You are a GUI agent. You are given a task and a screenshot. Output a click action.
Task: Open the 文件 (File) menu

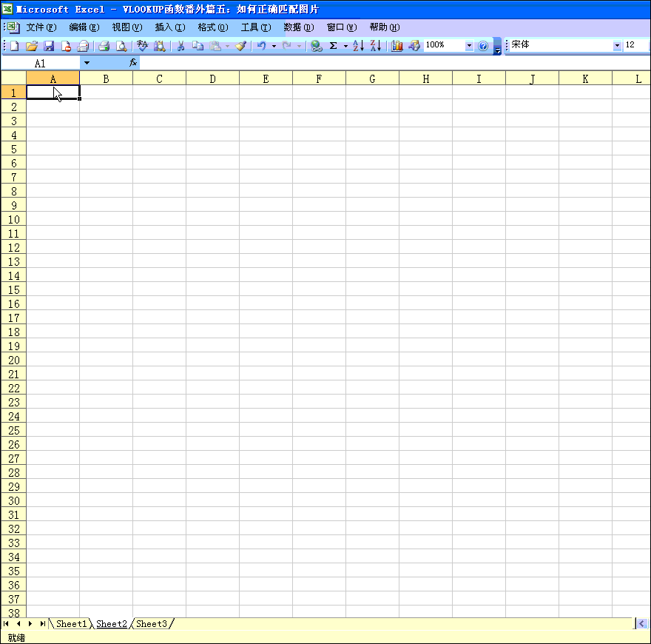[x=41, y=27]
